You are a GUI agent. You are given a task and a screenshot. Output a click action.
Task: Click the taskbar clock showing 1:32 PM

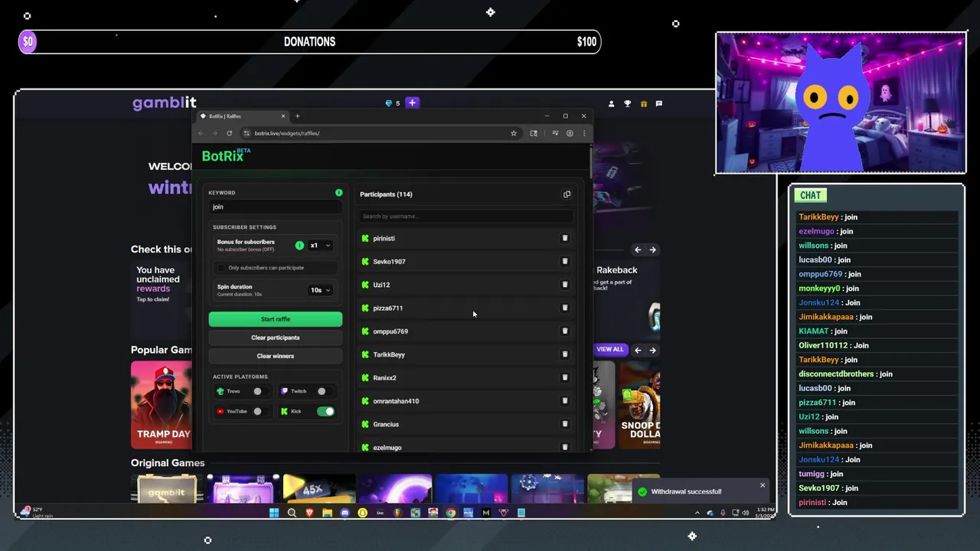click(765, 513)
